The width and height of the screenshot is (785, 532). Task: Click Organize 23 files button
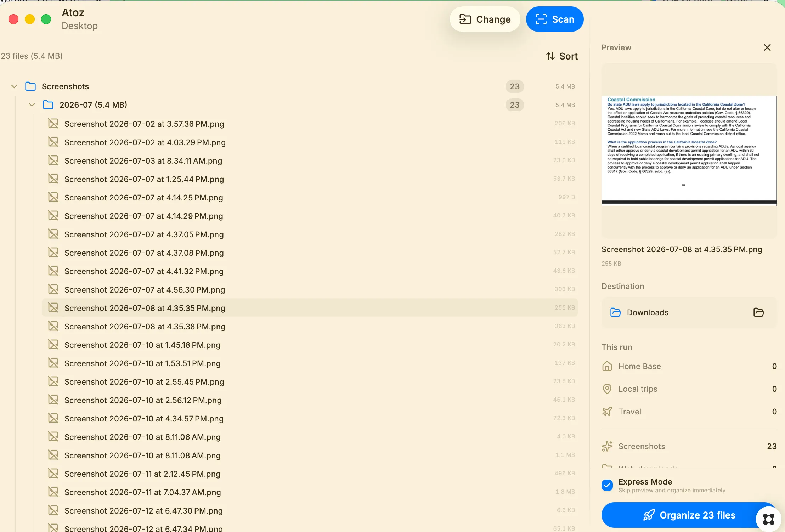click(689, 515)
